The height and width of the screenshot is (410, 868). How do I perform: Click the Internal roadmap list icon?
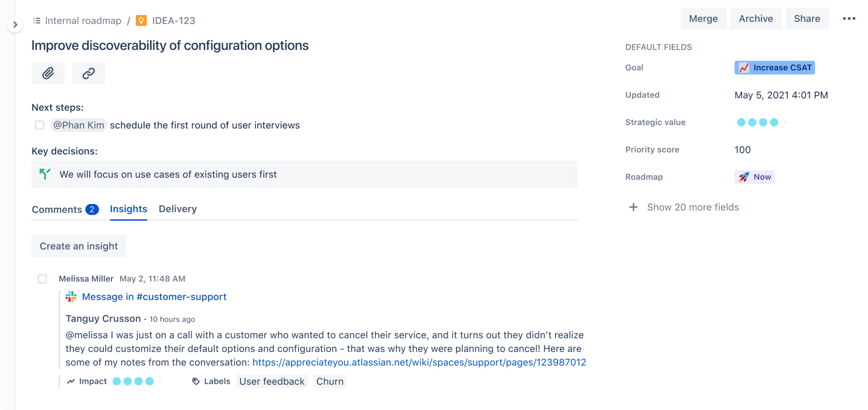click(x=37, y=21)
